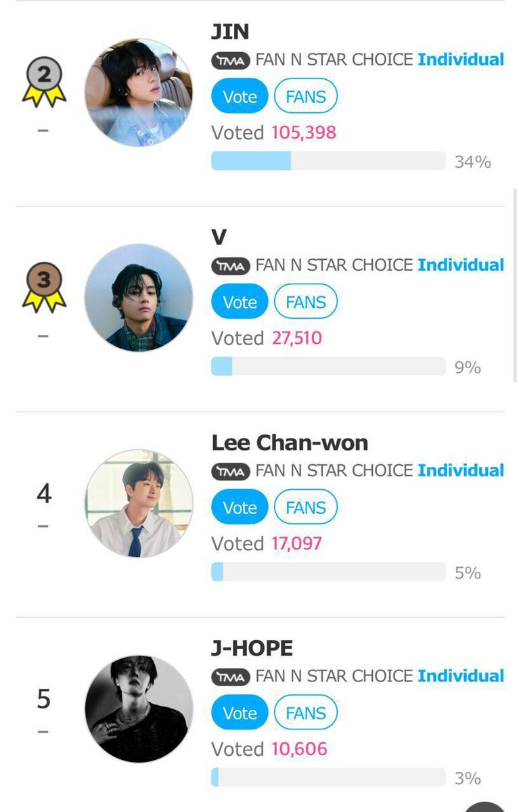
Task: Click JIN's 34% vote progress bar
Action: click(328, 161)
